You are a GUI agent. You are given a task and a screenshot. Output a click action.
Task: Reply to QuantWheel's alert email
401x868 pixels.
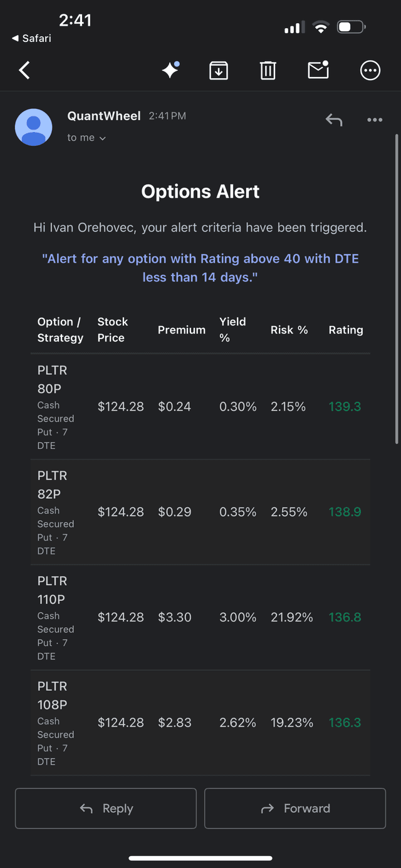pyautogui.click(x=105, y=808)
